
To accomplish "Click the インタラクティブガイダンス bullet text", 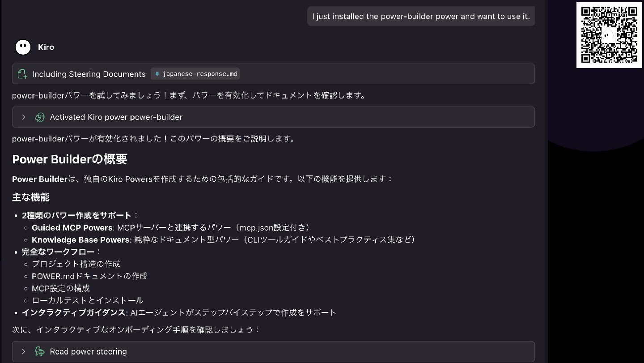I will click(x=74, y=312).
